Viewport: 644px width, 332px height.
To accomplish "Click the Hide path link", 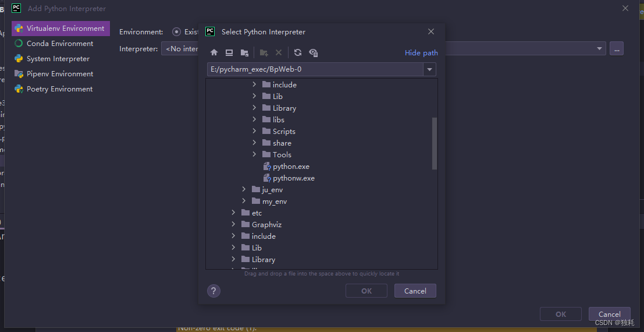I will (x=421, y=52).
